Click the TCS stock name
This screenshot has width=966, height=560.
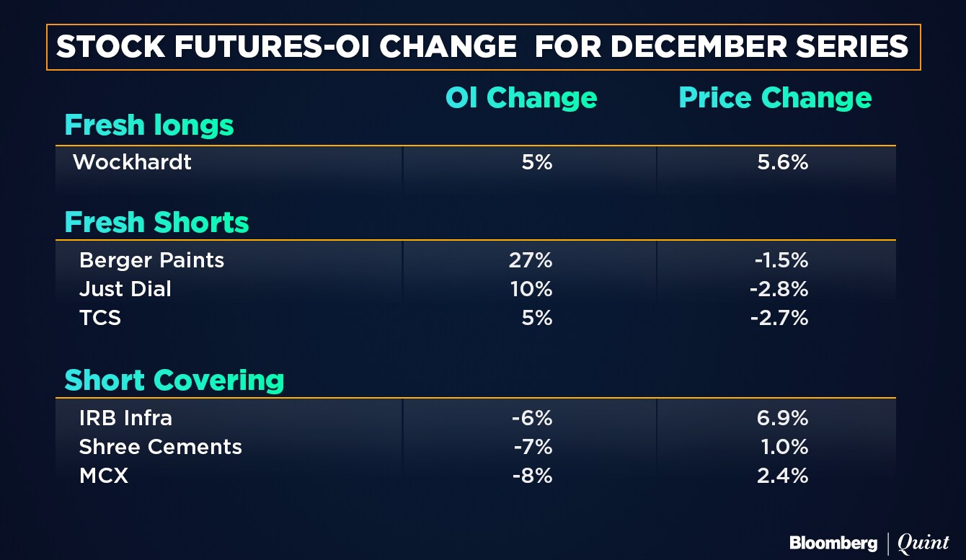pos(100,318)
